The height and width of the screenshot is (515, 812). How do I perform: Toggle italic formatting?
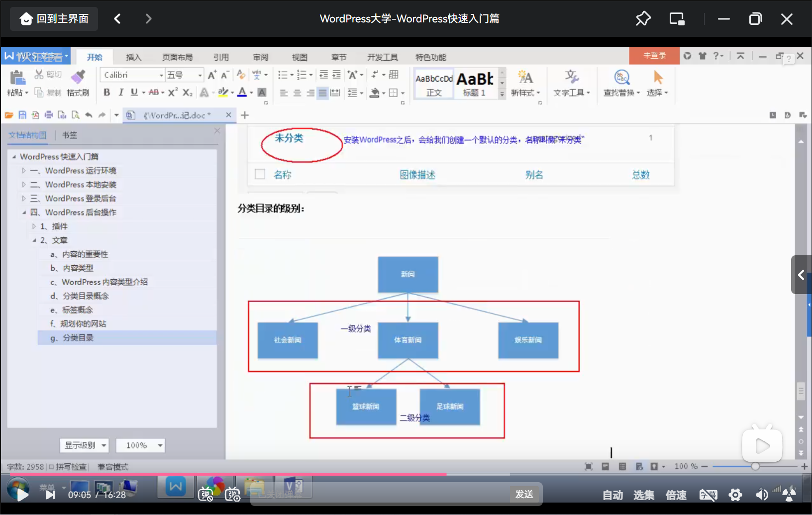pyautogui.click(x=120, y=92)
